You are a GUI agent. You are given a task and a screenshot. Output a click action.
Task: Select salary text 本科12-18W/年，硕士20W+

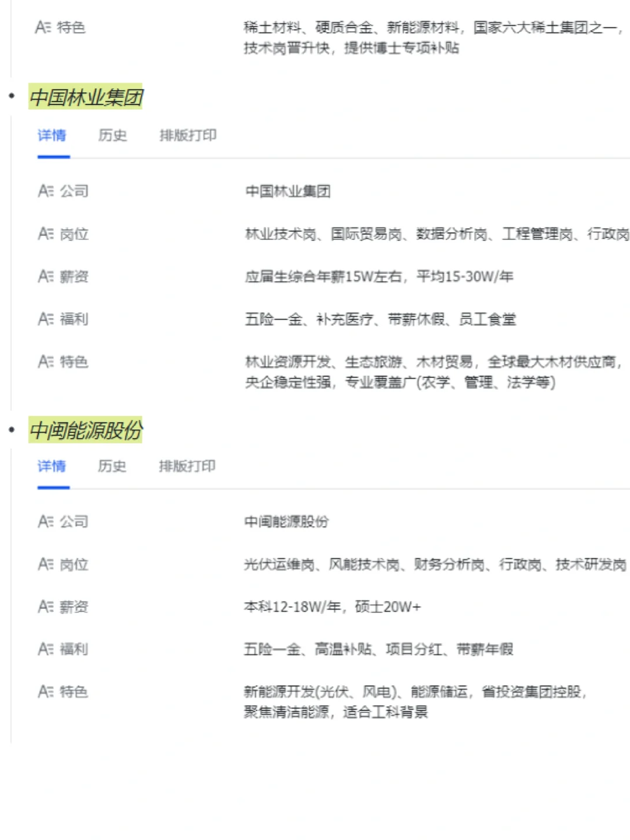click(x=332, y=607)
